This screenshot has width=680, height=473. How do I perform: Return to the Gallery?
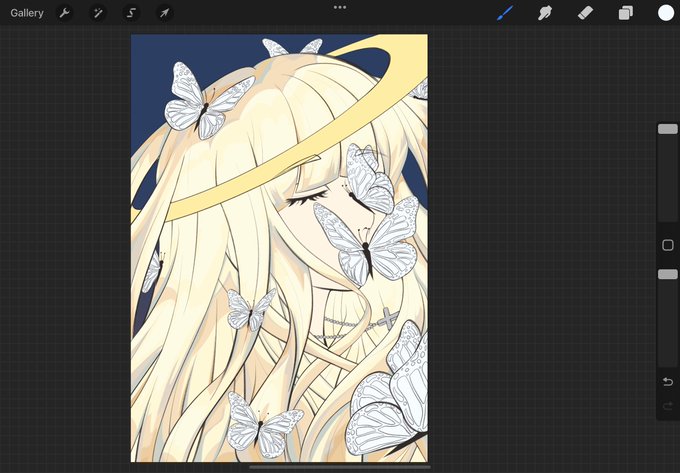(27, 13)
